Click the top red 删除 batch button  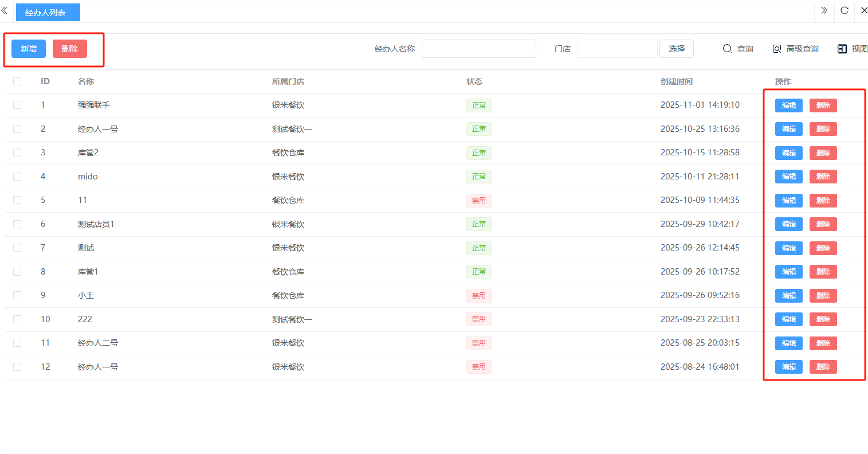[70, 49]
